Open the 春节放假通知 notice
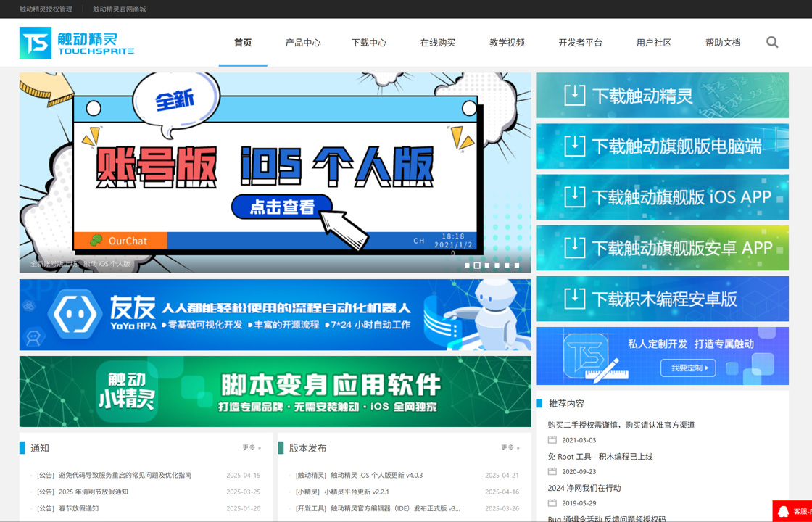The image size is (812, 522). click(x=79, y=508)
